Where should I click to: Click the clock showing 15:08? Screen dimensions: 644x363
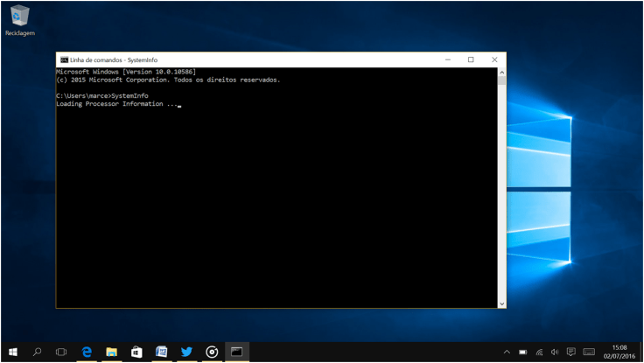619,352
